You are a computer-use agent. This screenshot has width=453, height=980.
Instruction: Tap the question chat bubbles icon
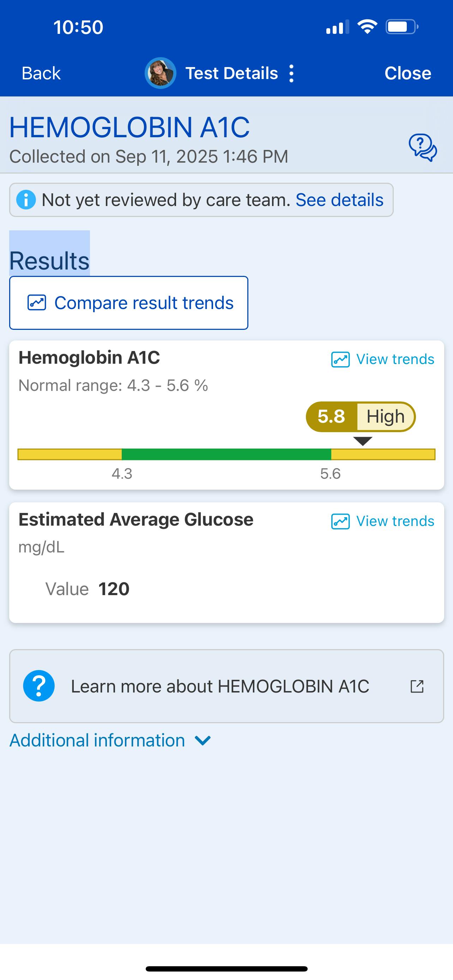(x=423, y=147)
